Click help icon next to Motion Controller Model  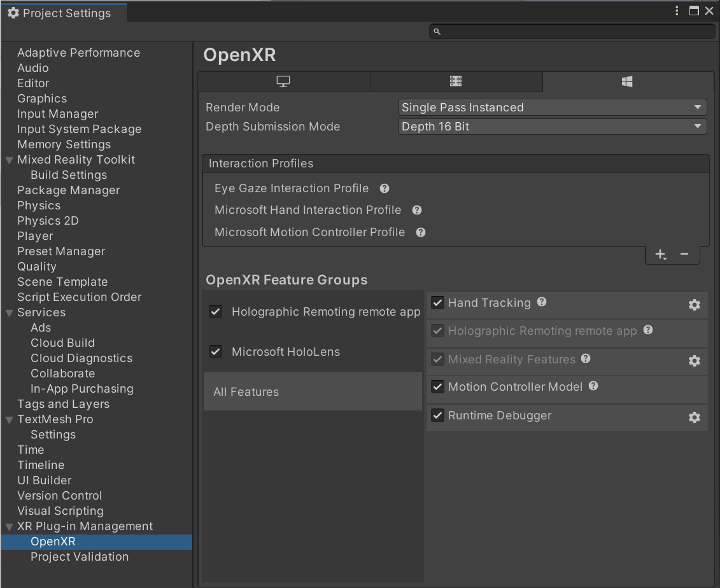pos(593,386)
